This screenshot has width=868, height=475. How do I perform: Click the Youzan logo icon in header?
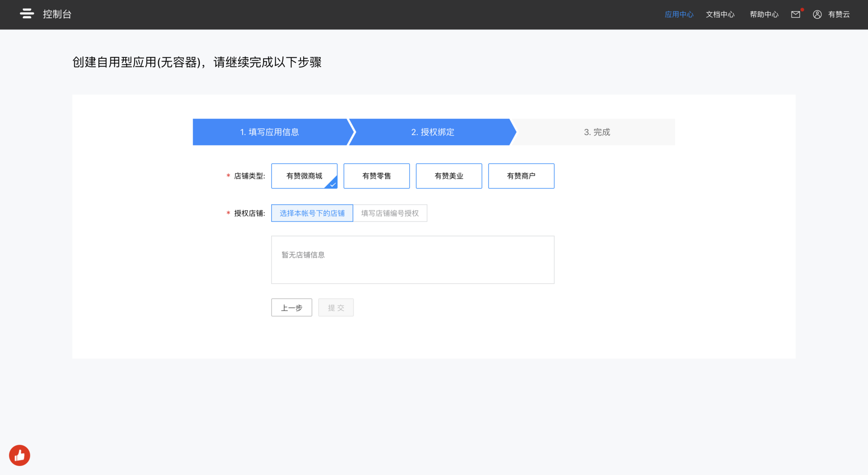click(x=27, y=14)
